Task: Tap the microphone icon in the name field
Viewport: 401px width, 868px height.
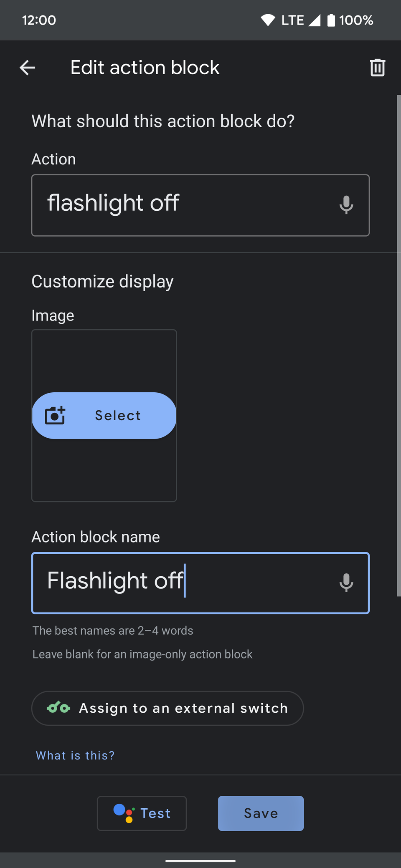Action: 347,583
